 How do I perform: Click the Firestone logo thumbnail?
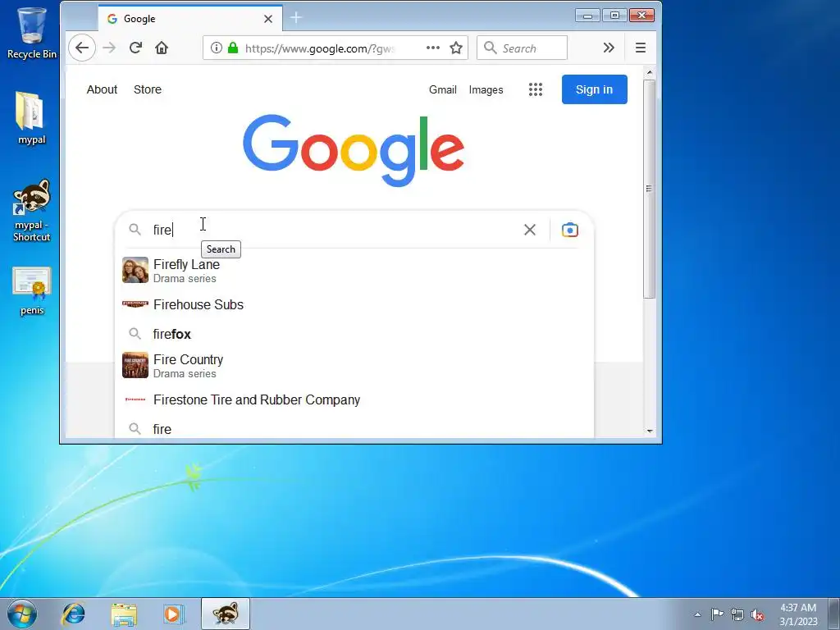(x=135, y=399)
